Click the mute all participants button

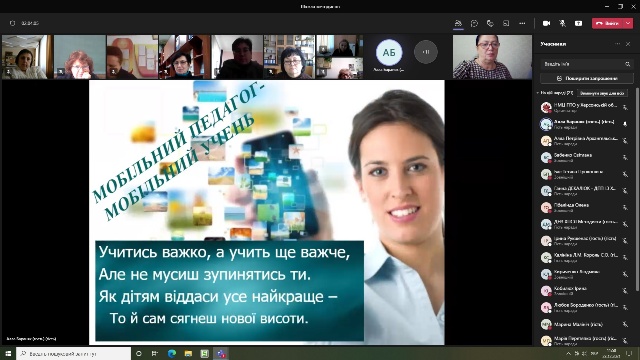[602, 93]
